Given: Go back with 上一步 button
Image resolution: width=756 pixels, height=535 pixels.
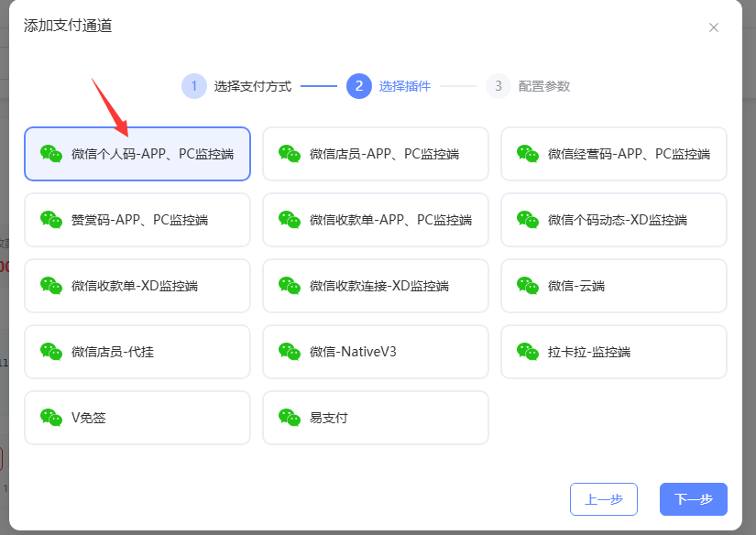Looking at the screenshot, I should coord(604,499).
